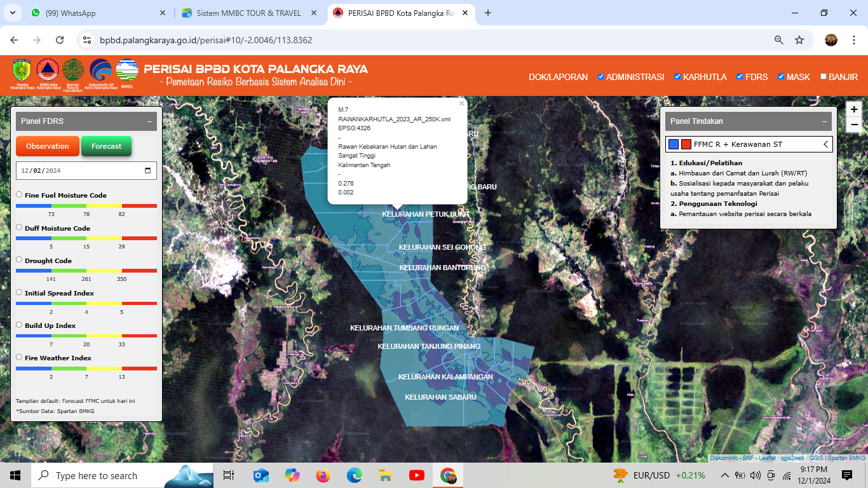Open a new browser tab
The image size is (868, 488).
pyautogui.click(x=488, y=13)
